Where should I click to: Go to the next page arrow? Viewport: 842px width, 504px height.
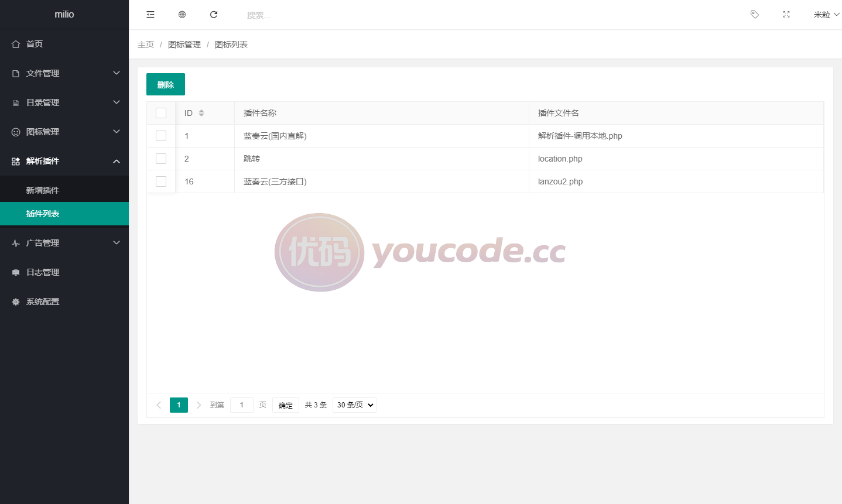[x=198, y=405]
